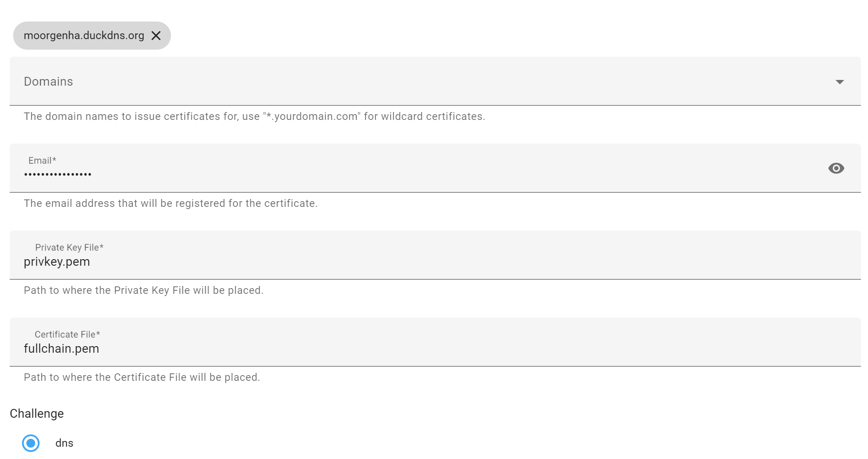
Task: Select the dns challenge radio button
Action: [30, 443]
